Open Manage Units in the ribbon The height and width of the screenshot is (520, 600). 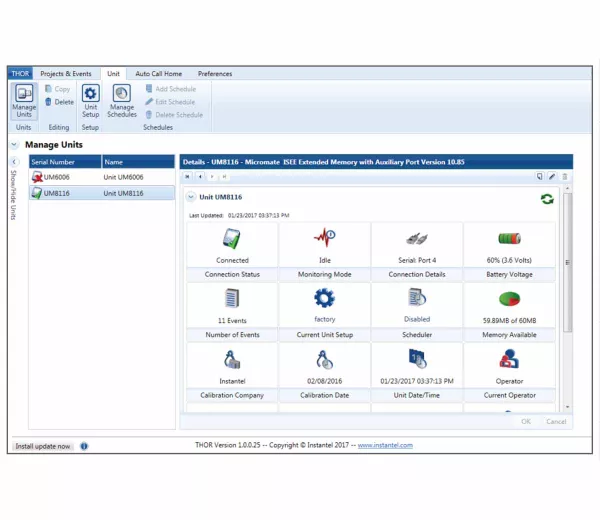click(24, 101)
